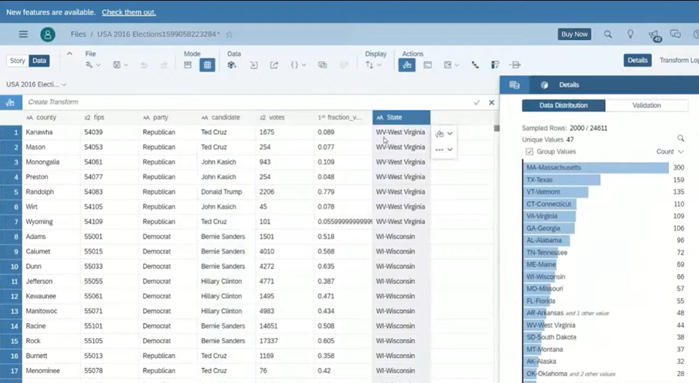Collapse the toolbar with chevron
Screen dimensions: 699x383
pyautogui.click(x=70, y=54)
